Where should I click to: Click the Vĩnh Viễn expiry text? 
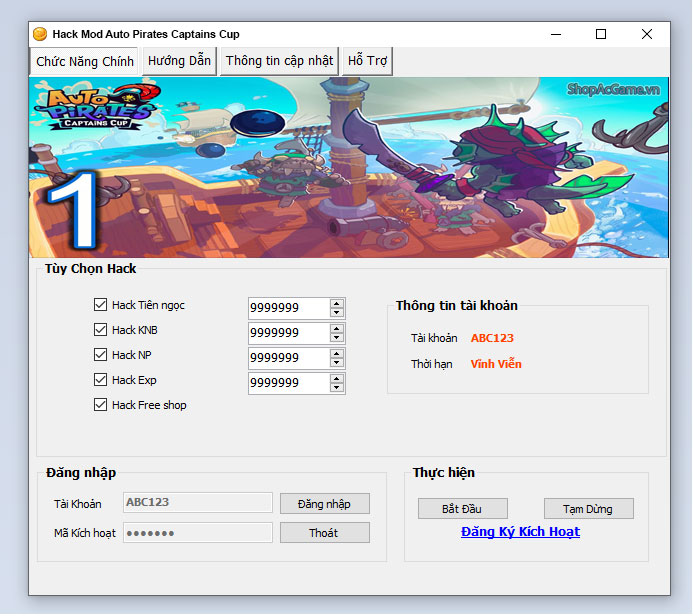click(496, 364)
